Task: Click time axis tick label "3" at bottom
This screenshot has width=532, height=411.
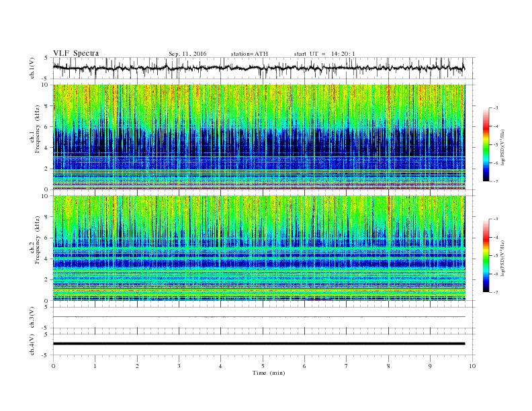Action: [179, 366]
